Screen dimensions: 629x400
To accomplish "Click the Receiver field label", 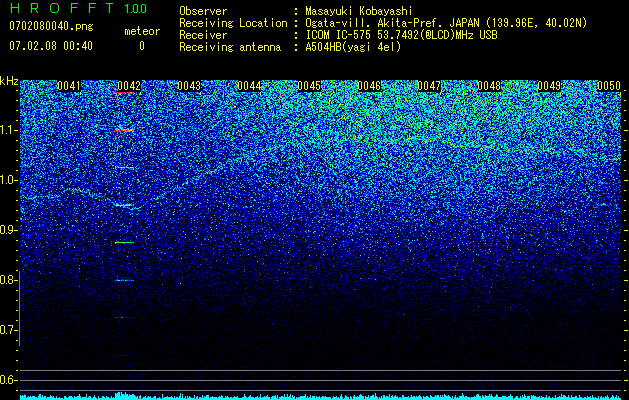I will [x=203, y=35].
